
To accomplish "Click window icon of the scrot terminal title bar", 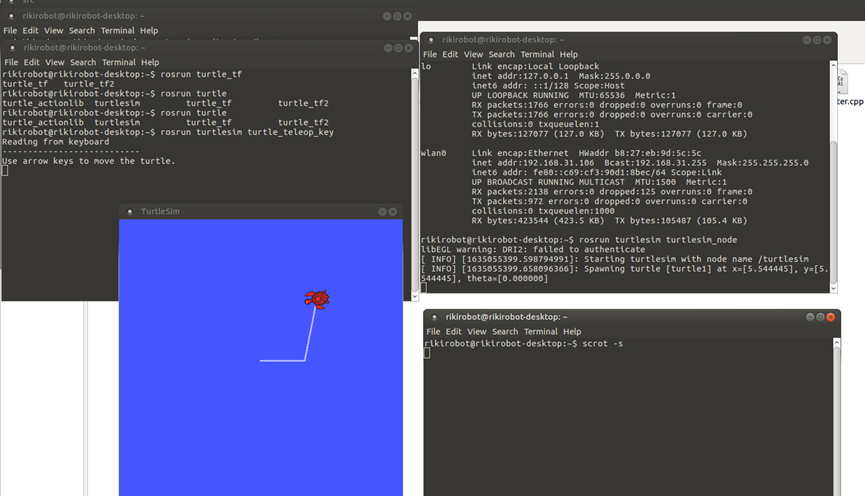I will point(434,317).
